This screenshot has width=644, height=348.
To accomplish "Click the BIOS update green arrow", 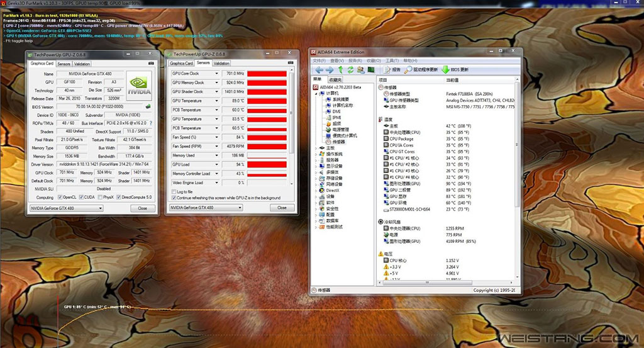I will click(445, 69).
